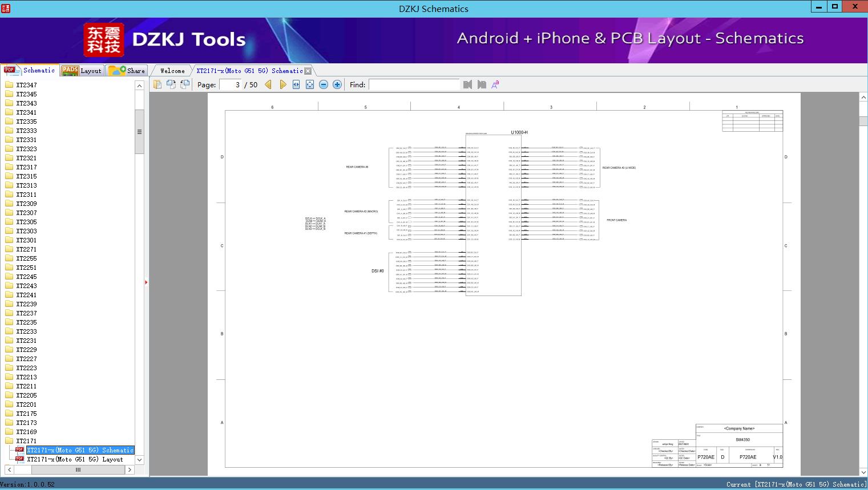Collapse the side panel with red arrow
868x490 pixels.
(x=146, y=282)
